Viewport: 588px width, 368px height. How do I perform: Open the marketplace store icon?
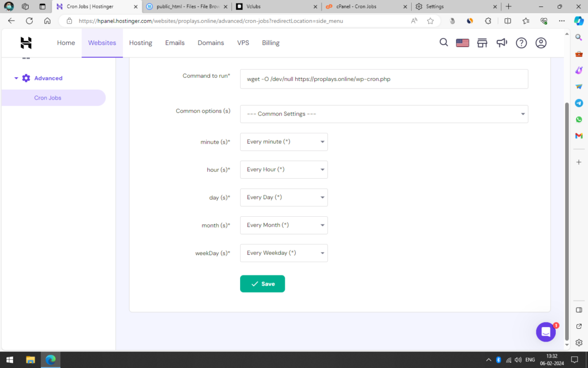pos(482,43)
